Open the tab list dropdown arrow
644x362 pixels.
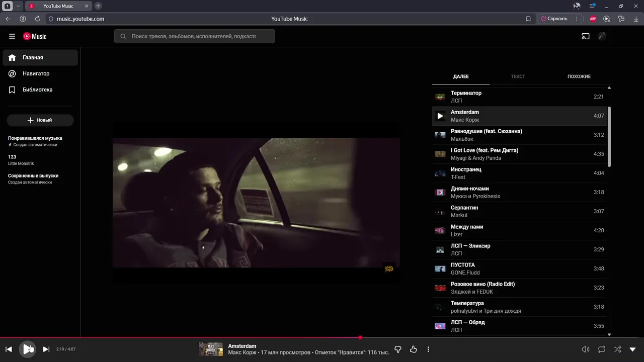(19, 6)
